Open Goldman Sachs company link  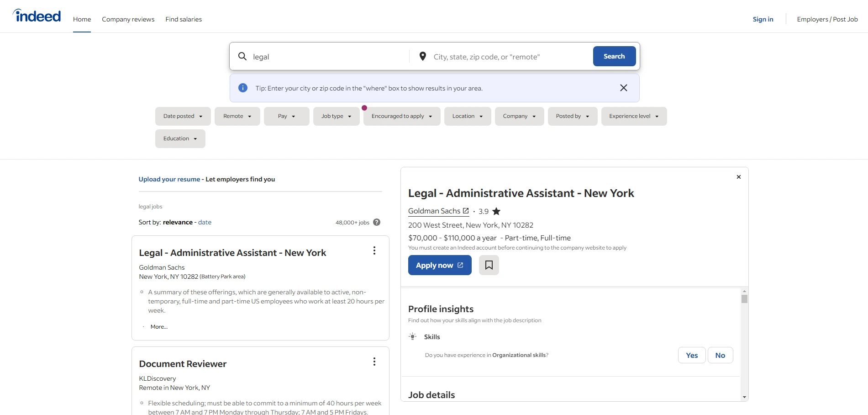(438, 211)
